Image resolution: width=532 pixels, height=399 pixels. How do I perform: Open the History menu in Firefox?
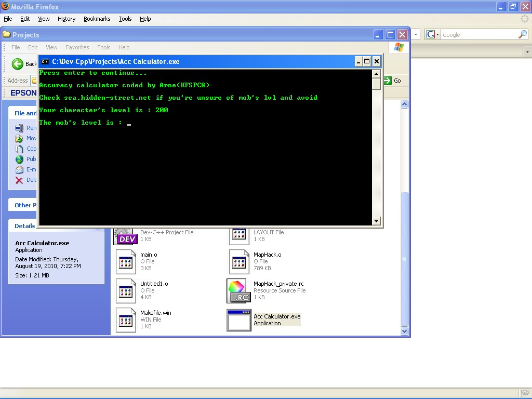pyautogui.click(x=66, y=19)
